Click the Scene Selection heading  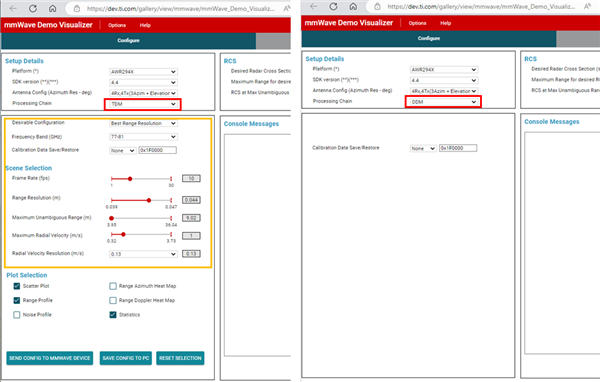(x=29, y=168)
